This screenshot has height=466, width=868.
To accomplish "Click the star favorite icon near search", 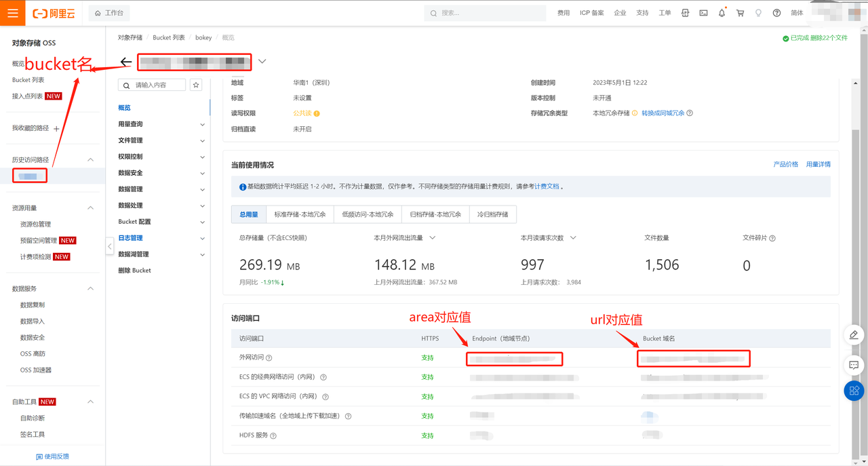I will 196,85.
